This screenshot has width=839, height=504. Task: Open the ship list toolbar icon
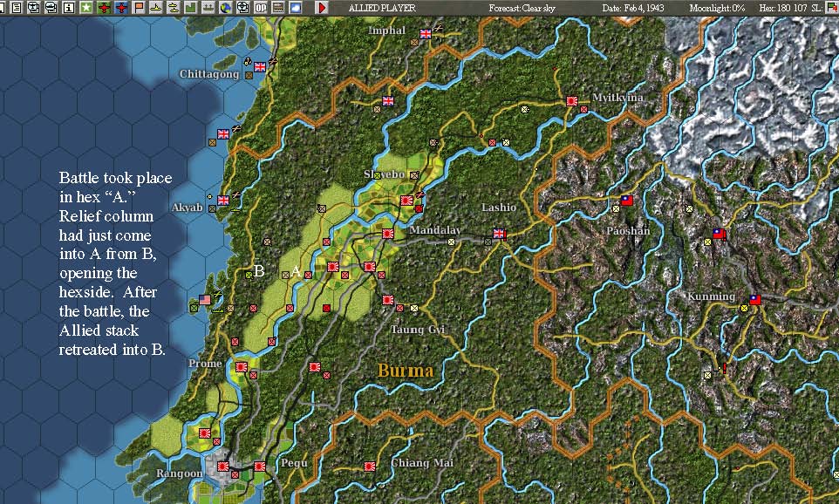click(x=51, y=8)
